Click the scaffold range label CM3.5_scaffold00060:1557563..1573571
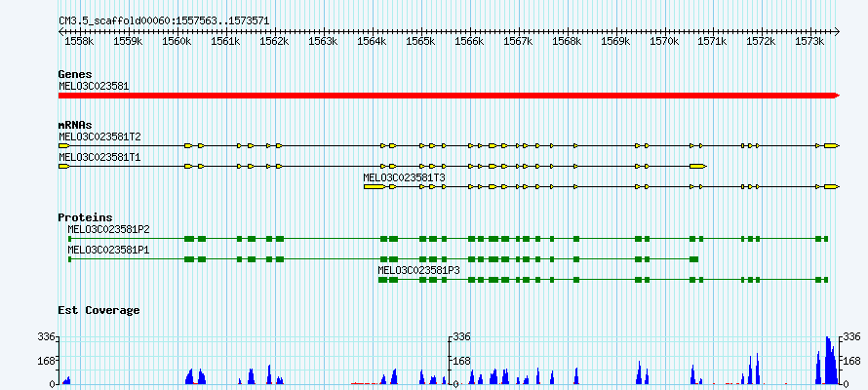Screen dimensions: 868x390 (x=165, y=21)
